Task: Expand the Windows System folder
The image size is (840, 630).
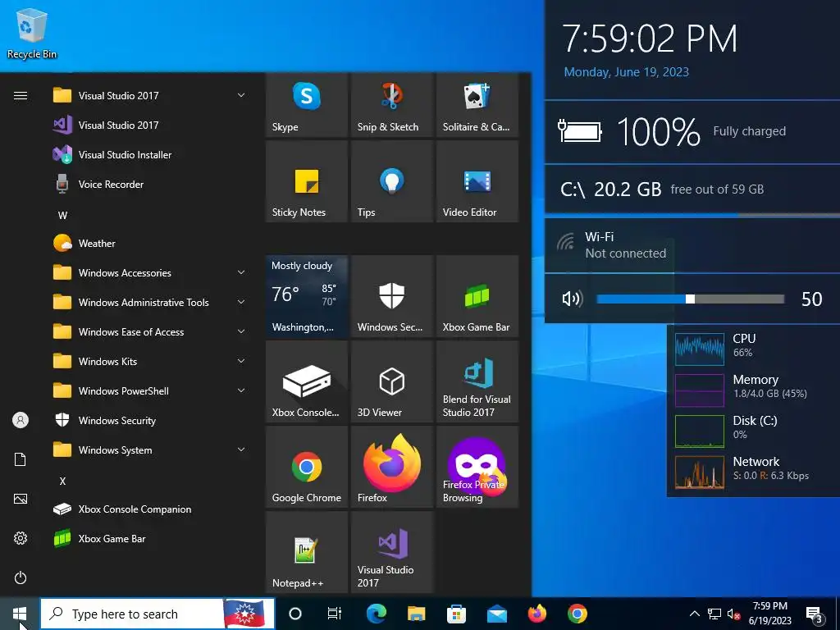Action: click(x=149, y=450)
